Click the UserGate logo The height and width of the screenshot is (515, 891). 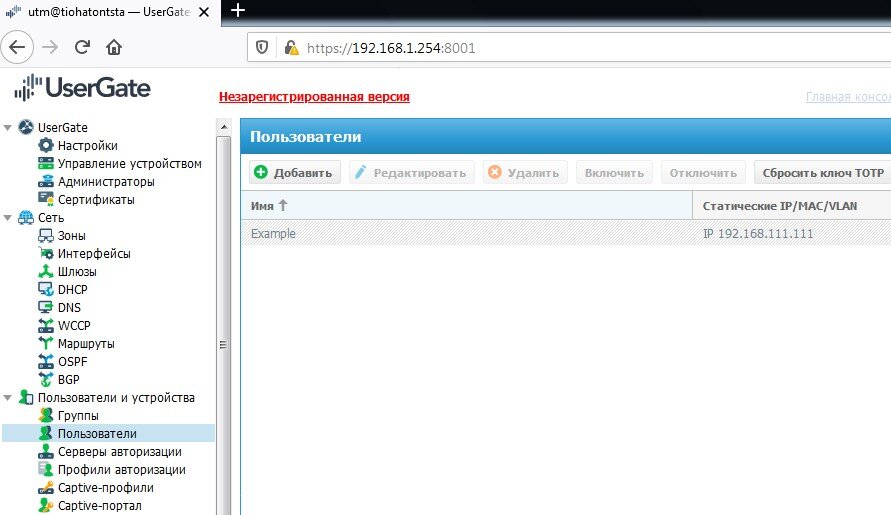click(x=82, y=88)
